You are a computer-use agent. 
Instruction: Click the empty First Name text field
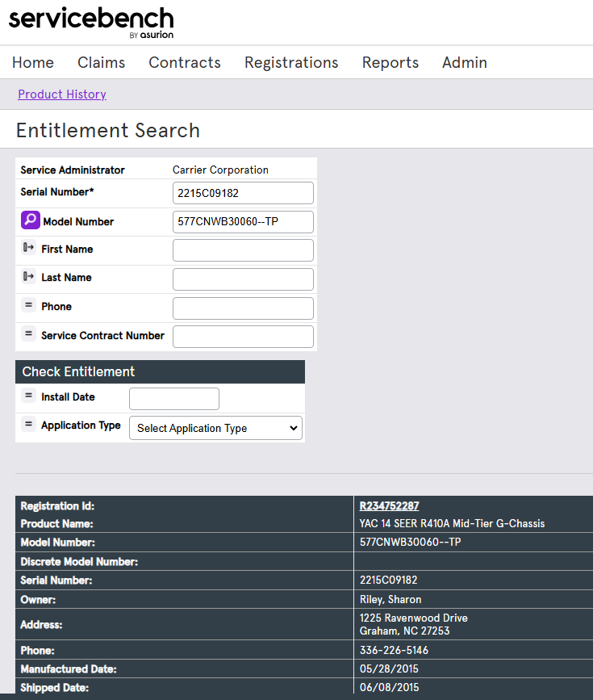tap(242, 250)
